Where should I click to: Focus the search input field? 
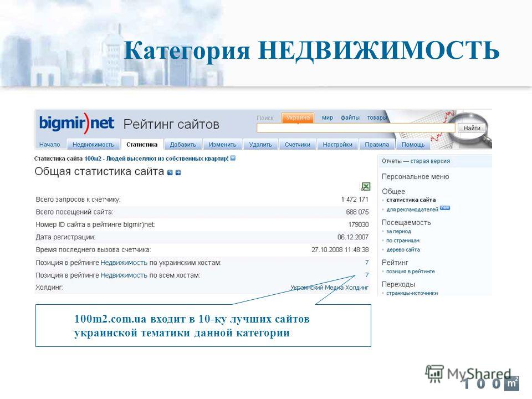pyautogui.click(x=356, y=128)
